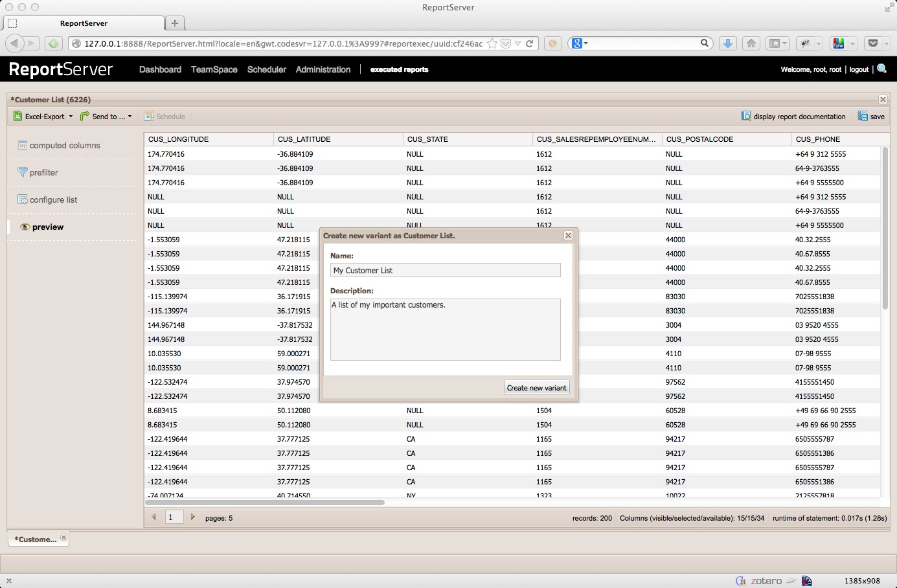Click the ReportServer logo
This screenshot has width=897, height=588.
pos(61,69)
